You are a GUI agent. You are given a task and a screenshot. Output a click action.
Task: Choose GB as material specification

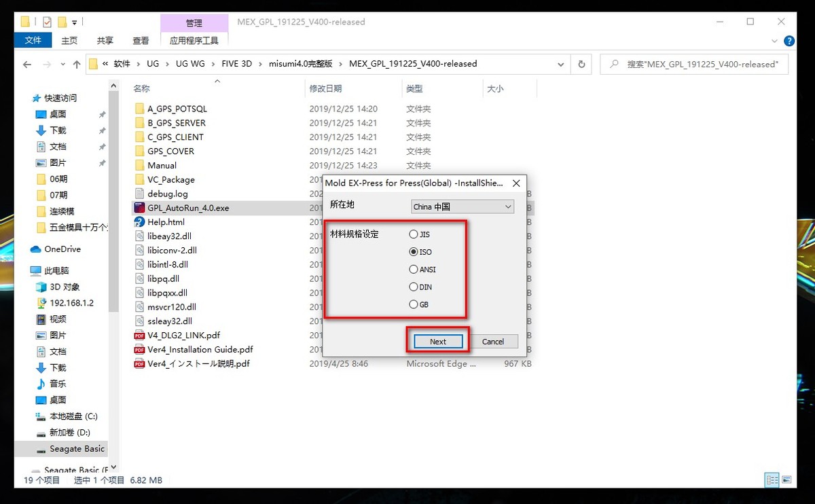414,304
